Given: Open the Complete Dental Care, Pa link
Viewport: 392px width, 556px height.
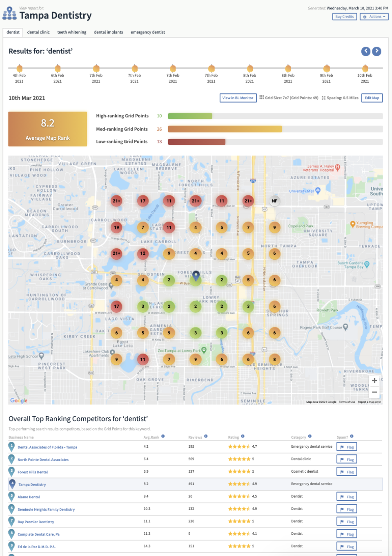Looking at the screenshot, I should point(38,534).
